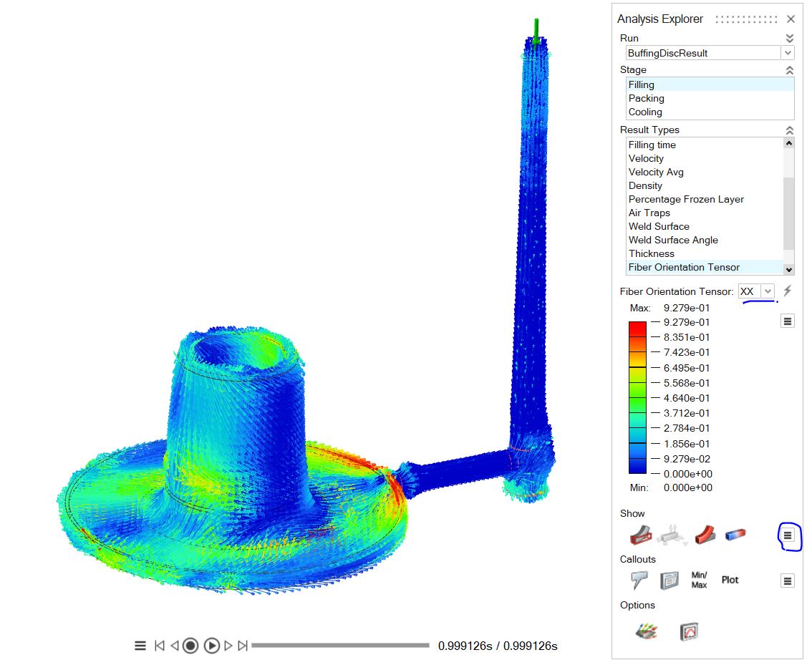Click the Plot callout button
The height and width of the screenshot is (670, 812).
coord(730,580)
